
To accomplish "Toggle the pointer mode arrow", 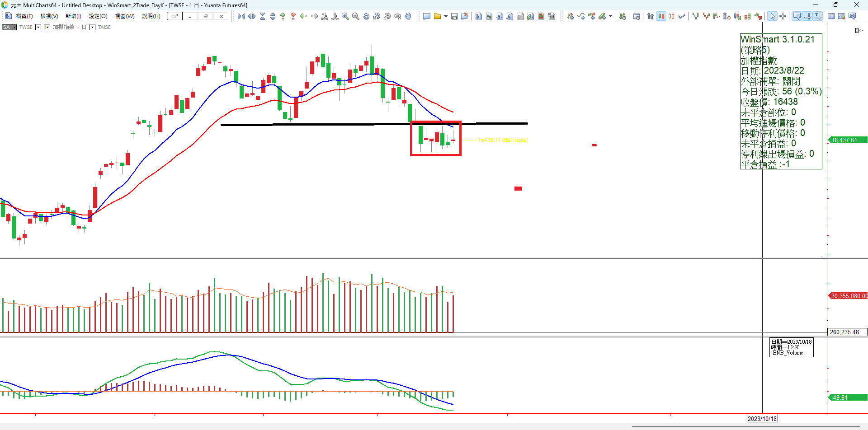I will coord(772,16).
